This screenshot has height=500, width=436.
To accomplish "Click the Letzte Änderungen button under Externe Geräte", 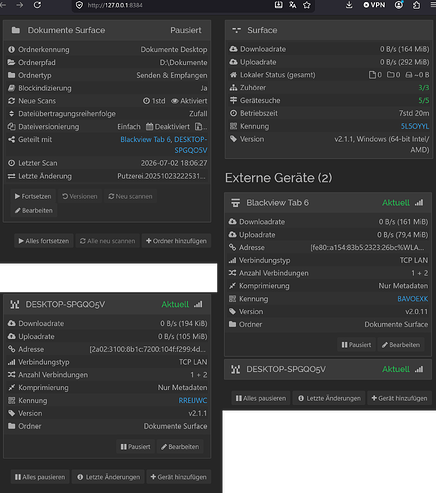I will pos(329,398).
